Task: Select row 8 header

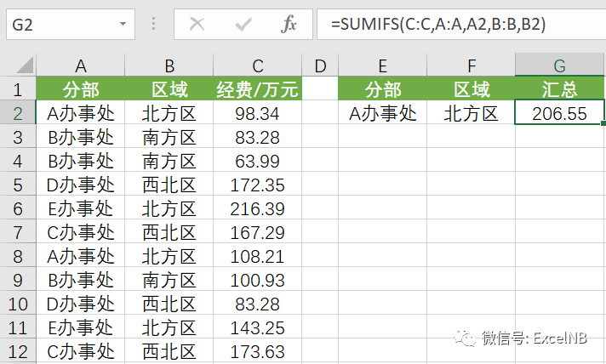Action: (x=18, y=256)
